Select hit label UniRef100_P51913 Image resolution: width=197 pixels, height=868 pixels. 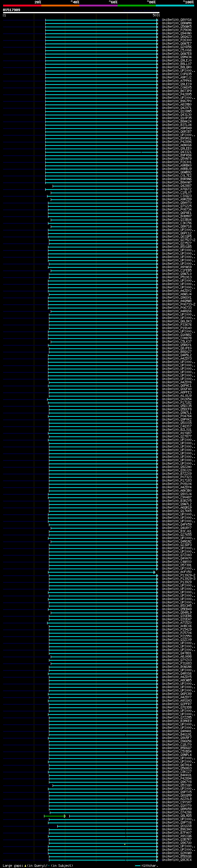coord(176,277)
